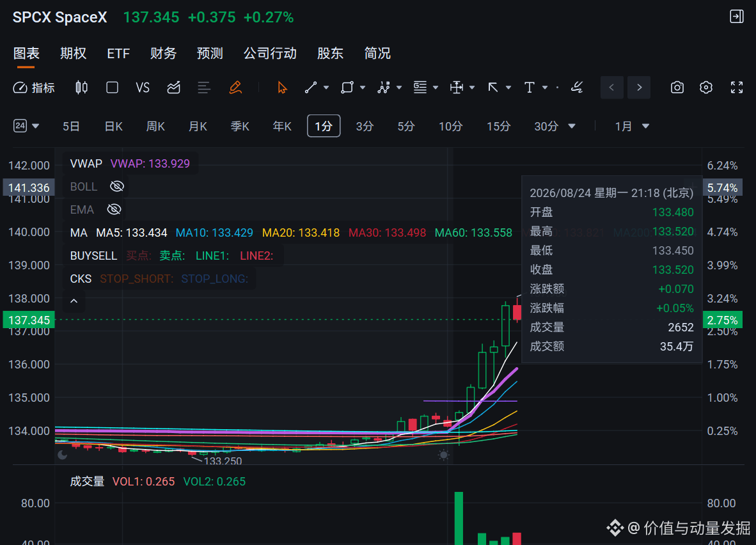Open dropdown next to measure tool

[x=472, y=88]
